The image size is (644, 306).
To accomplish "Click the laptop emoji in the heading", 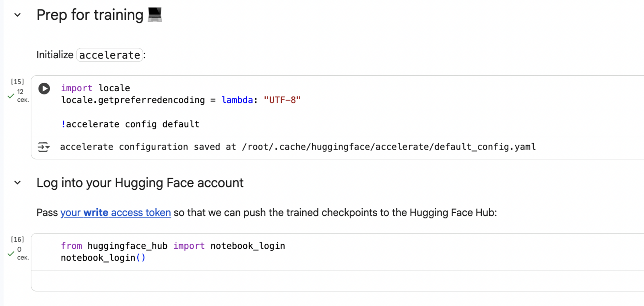I will [155, 14].
